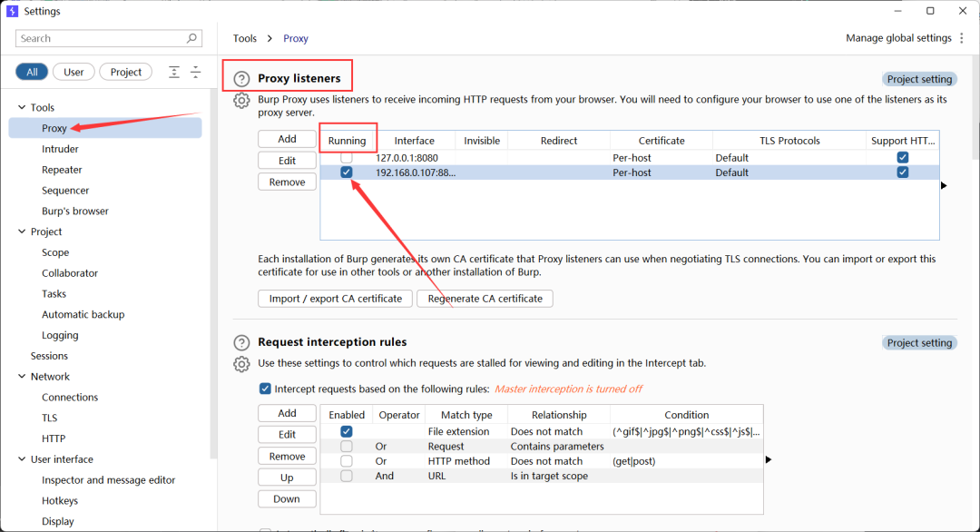Screen dimensions: 980x532
Task: Enable Running checkbox for 127.0.0.1:8080 listener
Action: pos(347,158)
